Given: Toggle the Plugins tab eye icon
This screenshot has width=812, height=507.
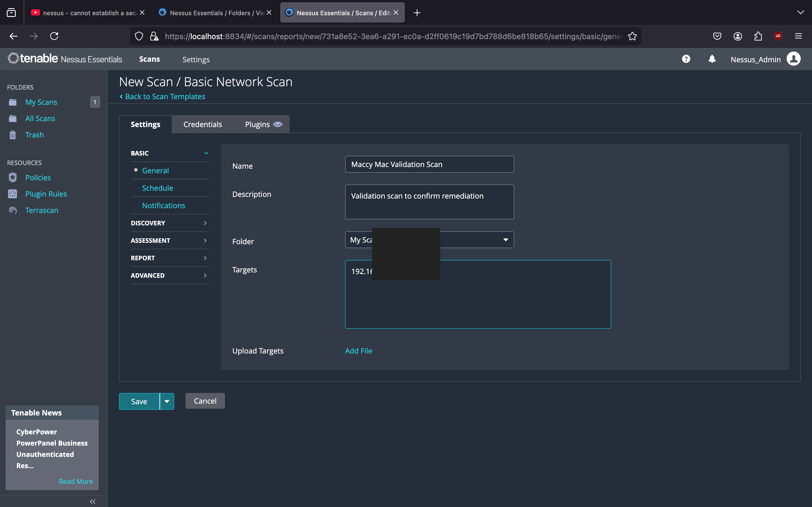Looking at the screenshot, I should point(278,124).
